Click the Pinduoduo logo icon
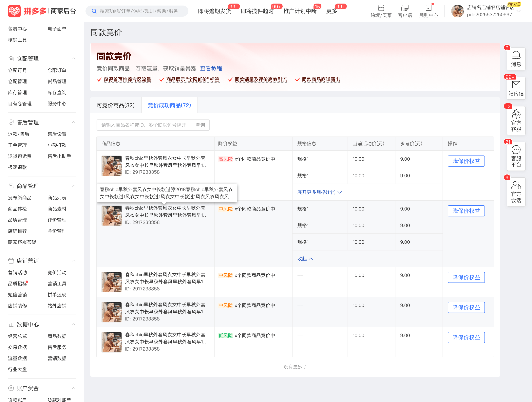532x402 pixels. pos(14,11)
